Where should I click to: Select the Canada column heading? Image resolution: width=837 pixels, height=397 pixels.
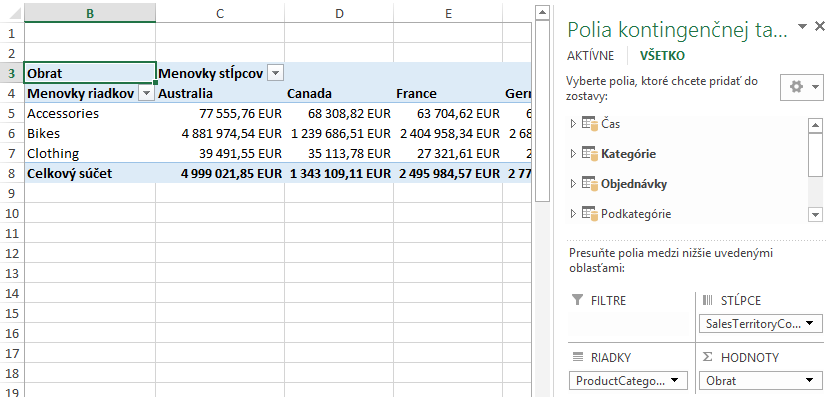(x=339, y=93)
